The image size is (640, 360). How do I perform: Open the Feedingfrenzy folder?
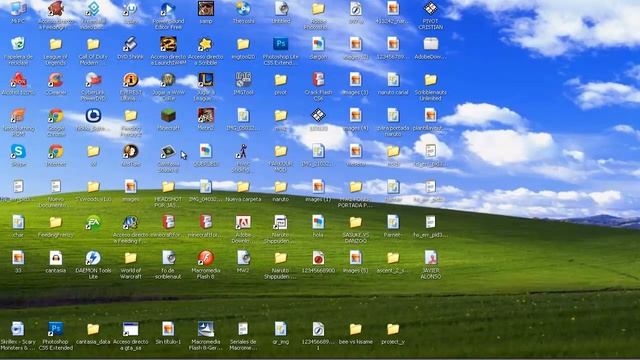(x=56, y=222)
